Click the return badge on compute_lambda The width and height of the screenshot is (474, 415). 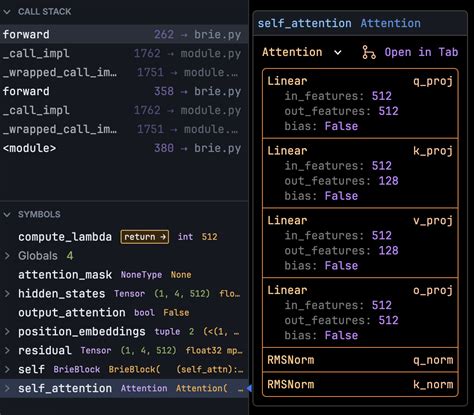(145, 237)
